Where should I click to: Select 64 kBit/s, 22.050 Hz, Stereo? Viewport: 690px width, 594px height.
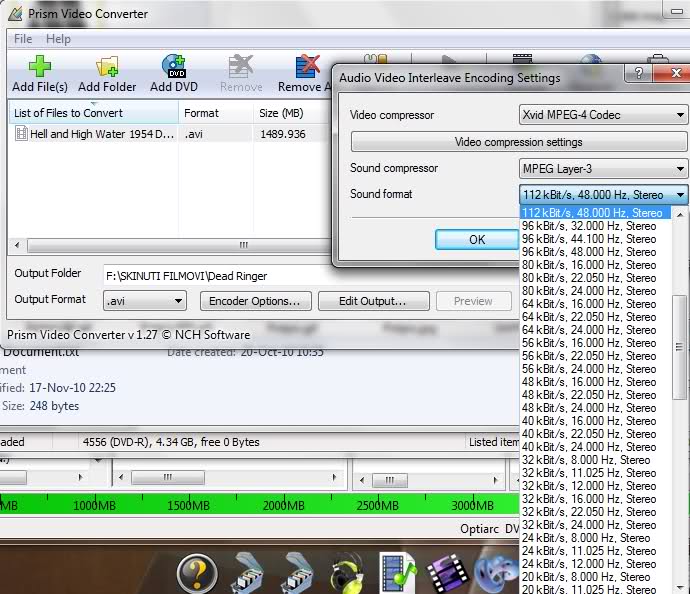(x=595, y=317)
